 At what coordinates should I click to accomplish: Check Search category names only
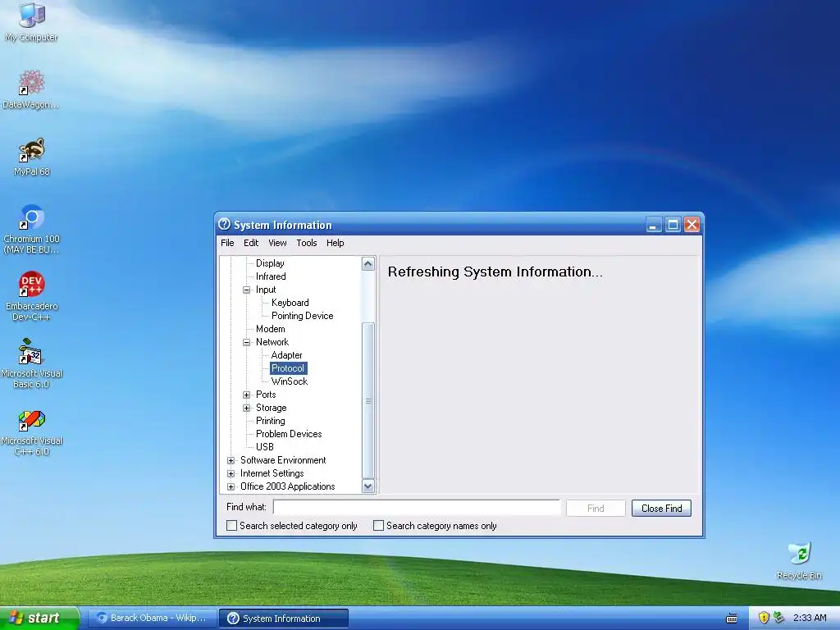click(379, 526)
